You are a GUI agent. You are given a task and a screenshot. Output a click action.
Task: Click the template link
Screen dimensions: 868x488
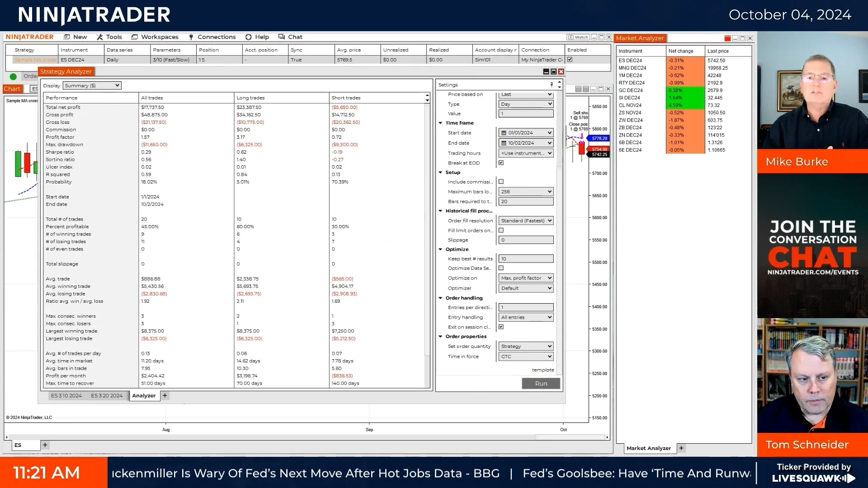pos(542,370)
